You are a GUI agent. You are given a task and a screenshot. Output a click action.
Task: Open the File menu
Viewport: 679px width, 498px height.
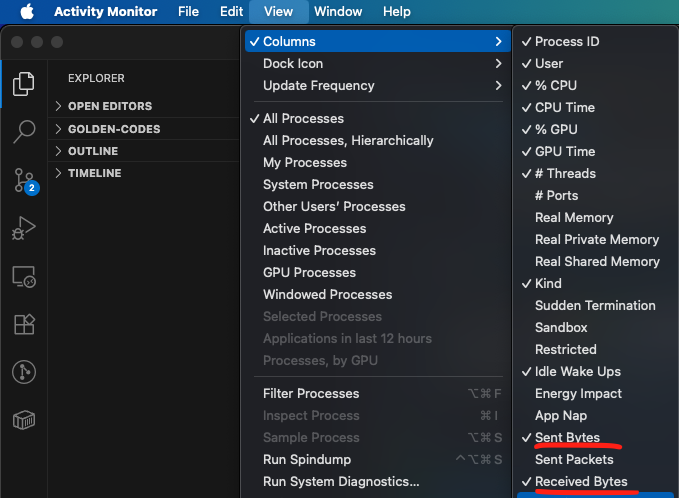click(x=188, y=11)
